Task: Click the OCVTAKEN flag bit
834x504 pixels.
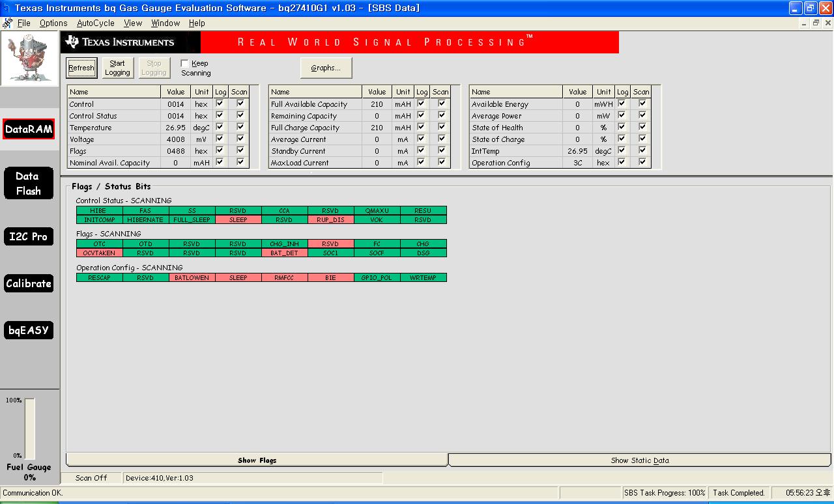Action: click(x=99, y=253)
